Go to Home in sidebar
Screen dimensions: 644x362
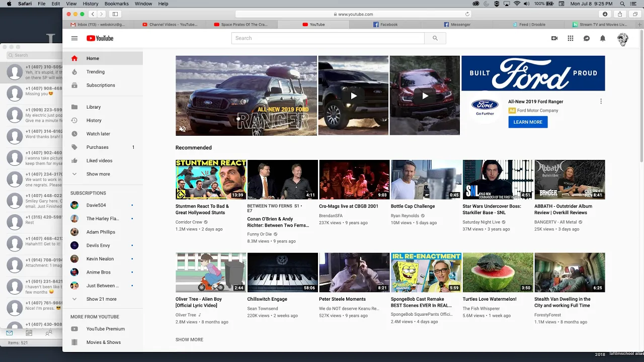pyautogui.click(x=103, y=58)
